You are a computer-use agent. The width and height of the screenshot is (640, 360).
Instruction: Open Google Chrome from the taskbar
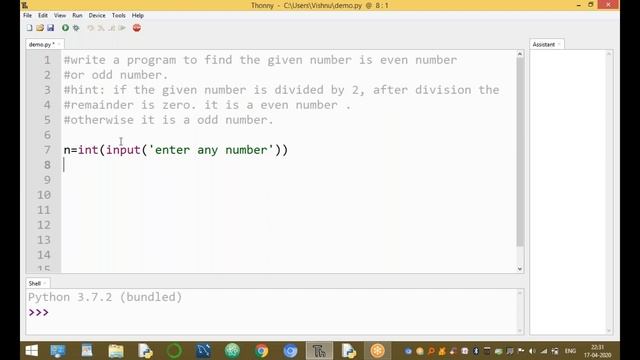click(x=262, y=351)
